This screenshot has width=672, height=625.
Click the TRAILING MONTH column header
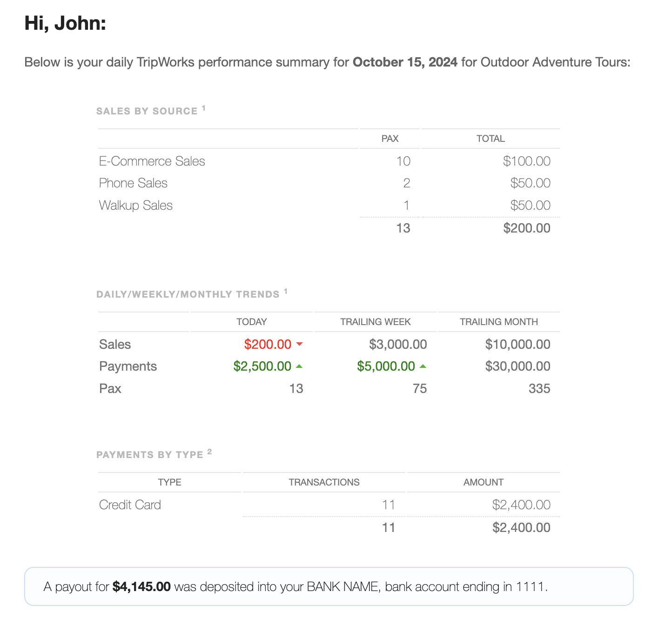[x=499, y=322]
